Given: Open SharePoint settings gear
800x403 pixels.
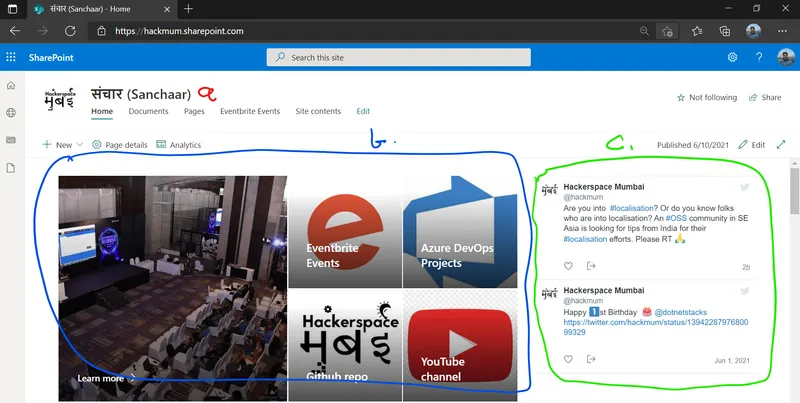Looking at the screenshot, I should (x=732, y=58).
